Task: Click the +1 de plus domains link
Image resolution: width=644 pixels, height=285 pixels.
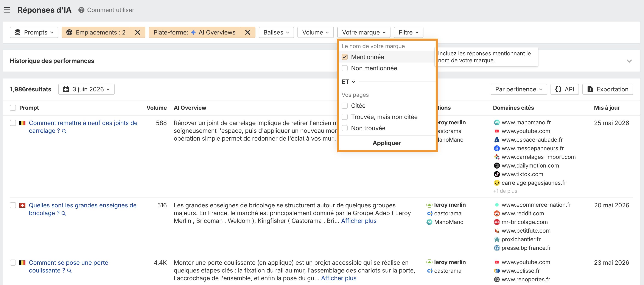Action: coord(505,191)
